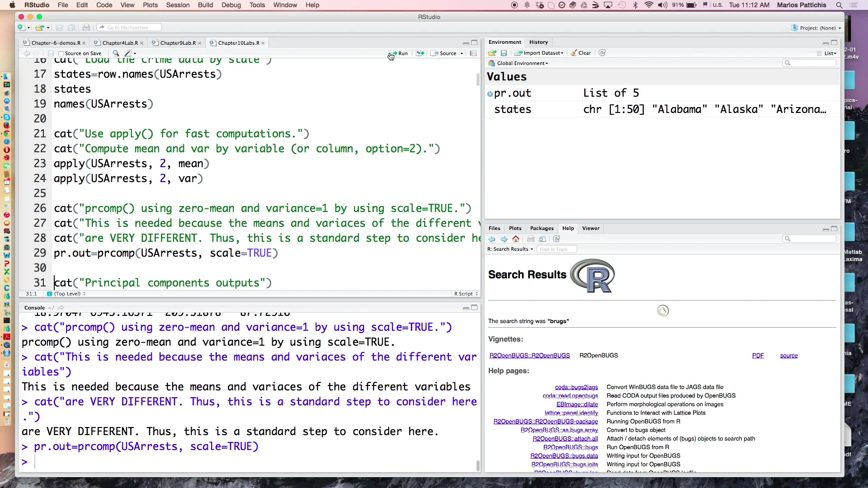Open the Import Dataset dropdown
Image resolution: width=868 pixels, height=488 pixels.
[x=539, y=53]
